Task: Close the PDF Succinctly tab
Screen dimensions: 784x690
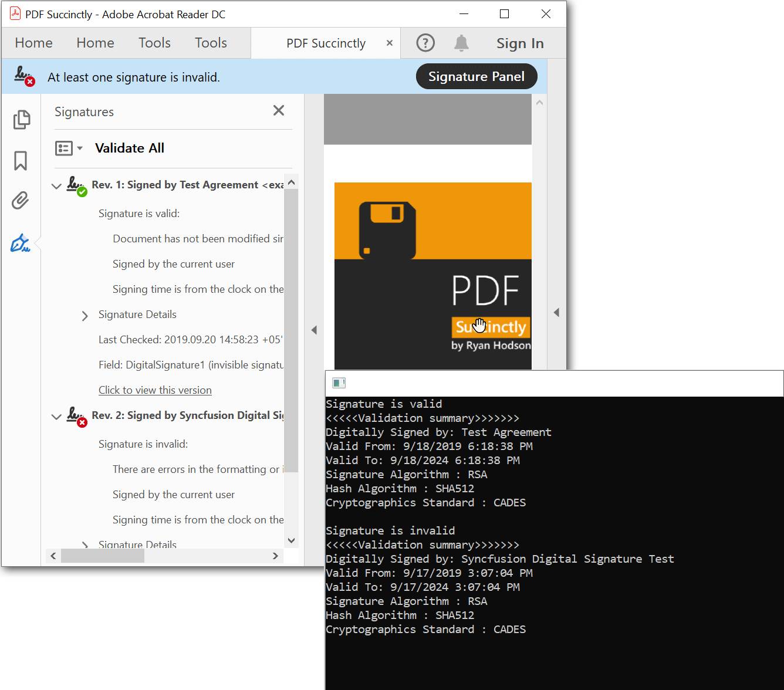Action: [x=389, y=43]
